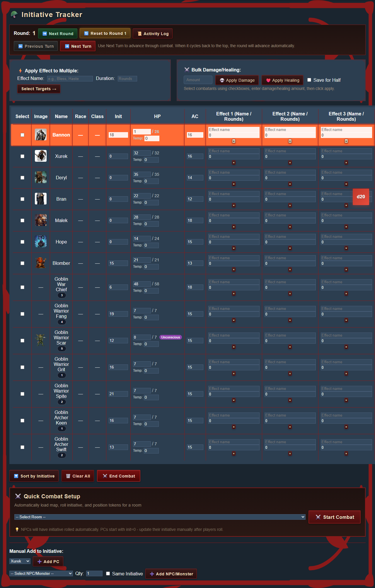Clear Effect 1 in Blomber's row
375x588 pixels.
coord(234,270)
